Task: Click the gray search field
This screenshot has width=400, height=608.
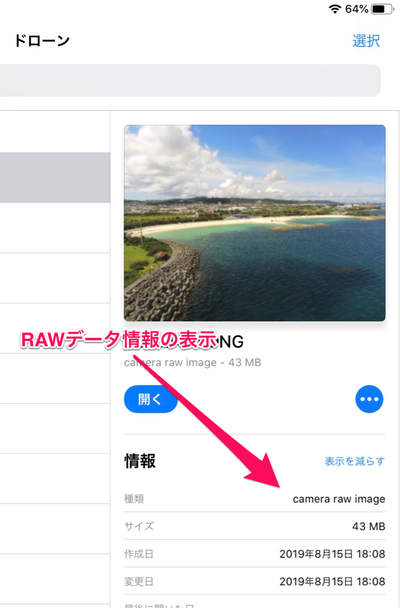Action: coord(190,80)
